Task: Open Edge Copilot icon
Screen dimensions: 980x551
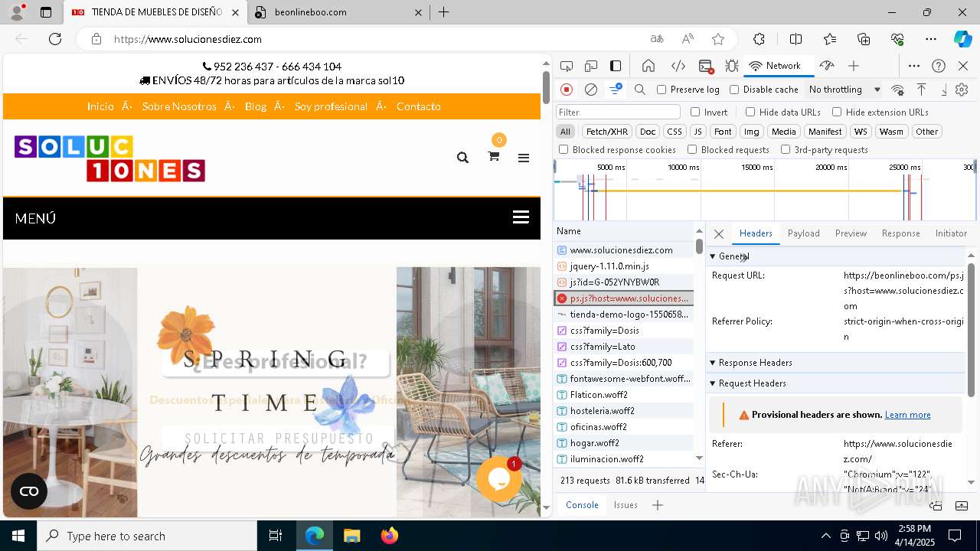Action: [x=962, y=39]
